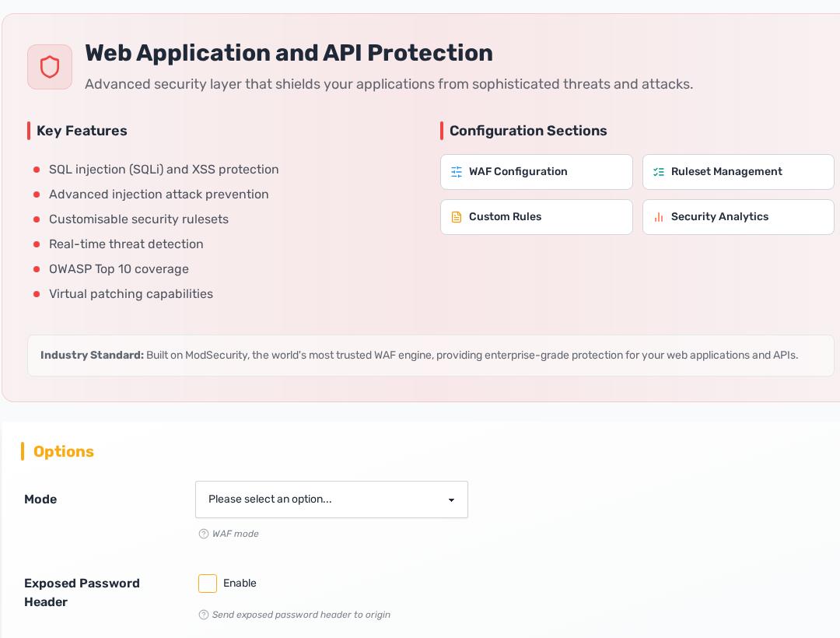Screen dimensions: 840x638
Task: Enable the Exposed Password Header checkbox
Action: pyautogui.click(x=208, y=584)
